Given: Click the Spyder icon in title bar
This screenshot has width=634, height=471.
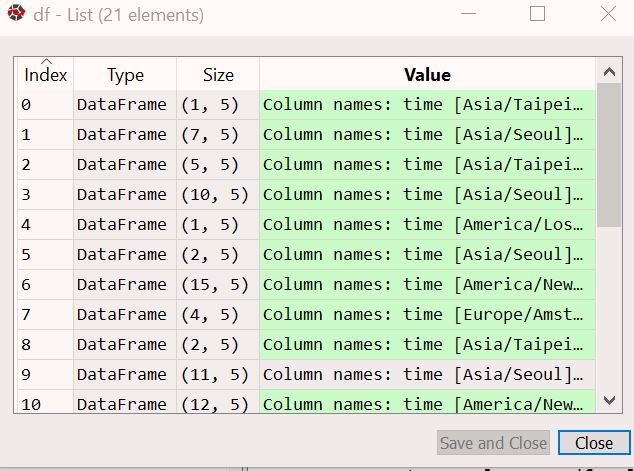Looking at the screenshot, I should (16, 15).
